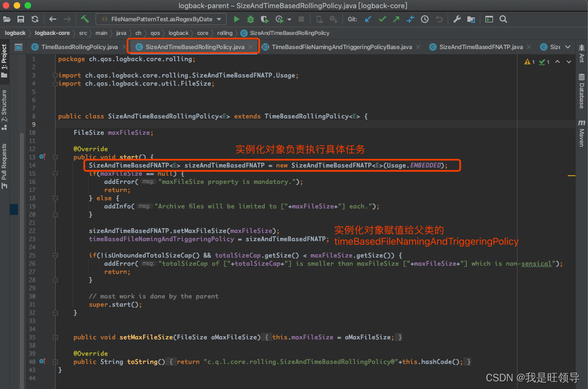The height and width of the screenshot is (389, 588).
Task: Click the Git rollback undo icon
Action: click(x=439, y=19)
